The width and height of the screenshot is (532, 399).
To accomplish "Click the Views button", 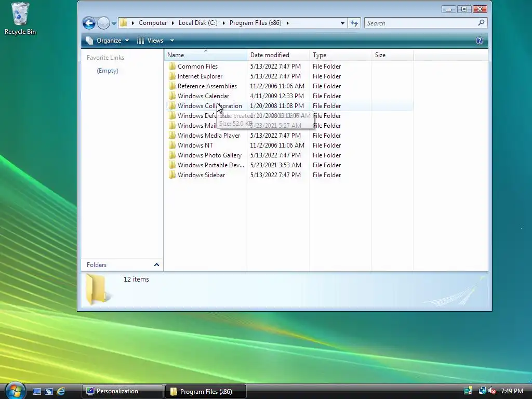I will [150, 41].
